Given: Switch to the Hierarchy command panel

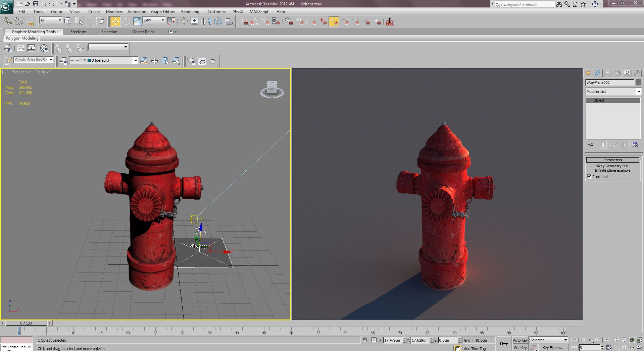Looking at the screenshot, I should 607,73.
